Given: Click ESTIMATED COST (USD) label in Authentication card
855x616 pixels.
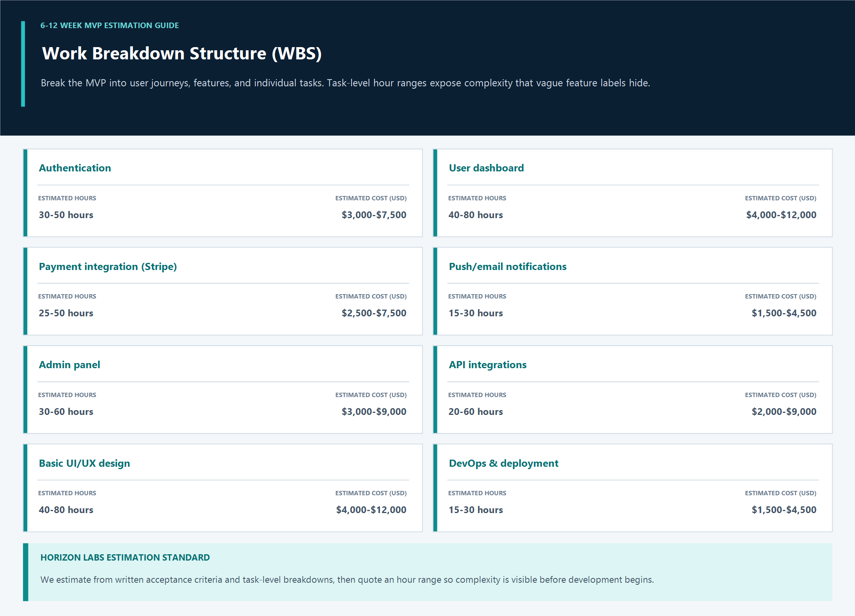Looking at the screenshot, I should [x=371, y=198].
